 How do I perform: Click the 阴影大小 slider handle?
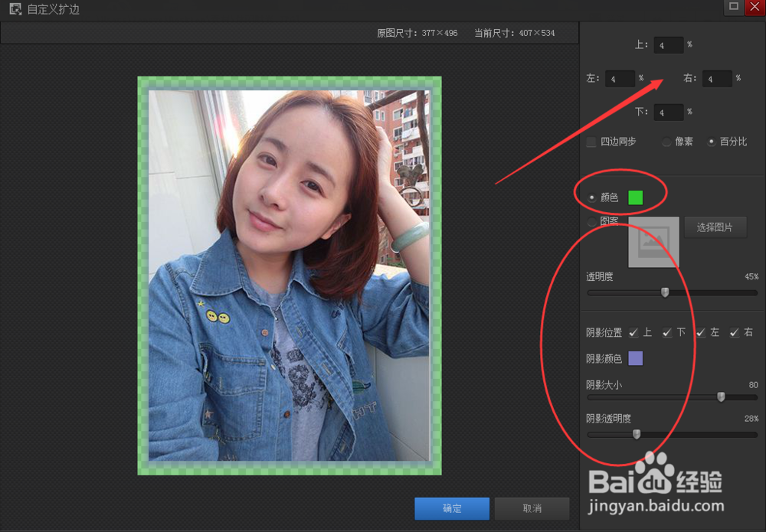coord(720,397)
